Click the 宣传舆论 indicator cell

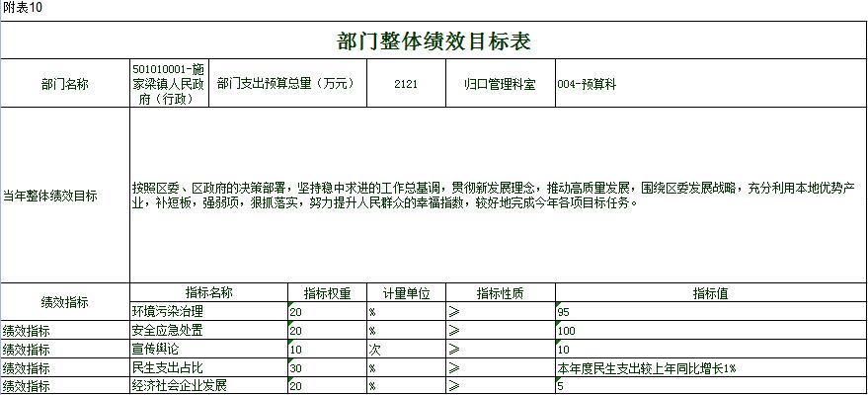coord(208,350)
